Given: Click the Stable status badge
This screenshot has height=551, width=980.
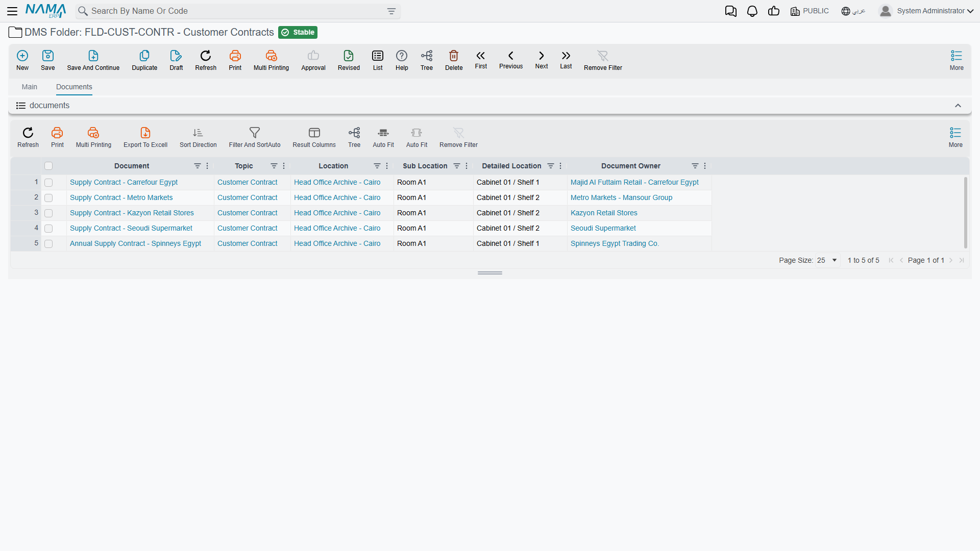Looking at the screenshot, I should (x=298, y=32).
